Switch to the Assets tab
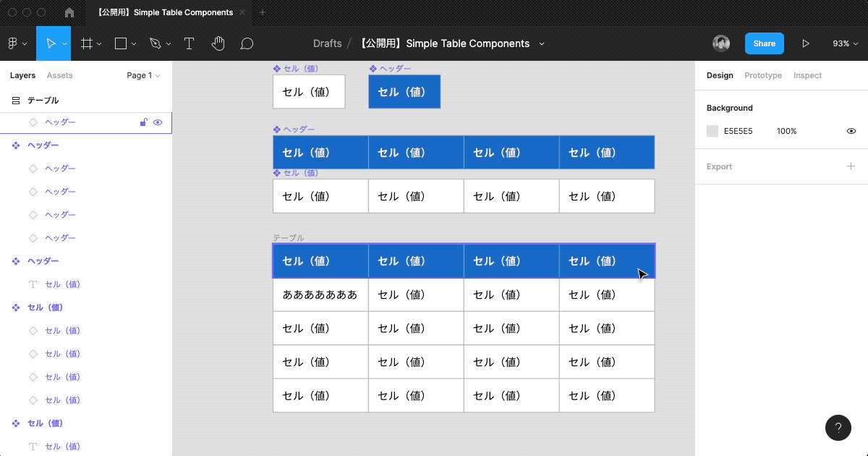 [x=59, y=75]
